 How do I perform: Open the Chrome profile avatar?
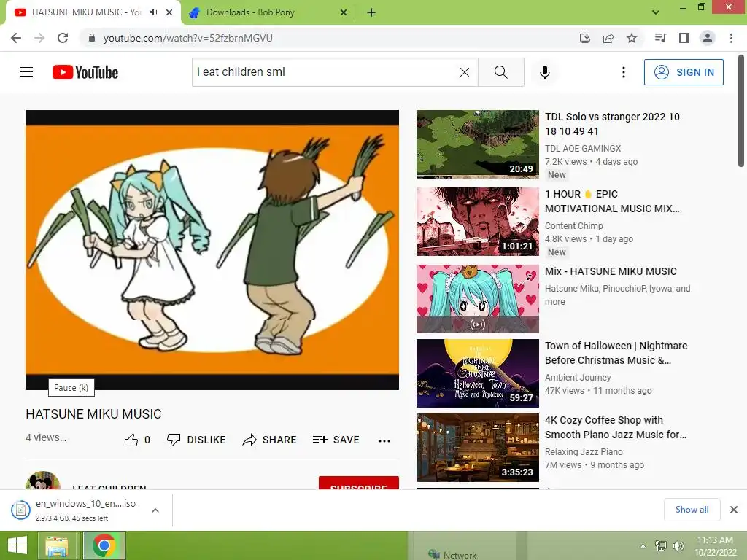[x=708, y=38]
